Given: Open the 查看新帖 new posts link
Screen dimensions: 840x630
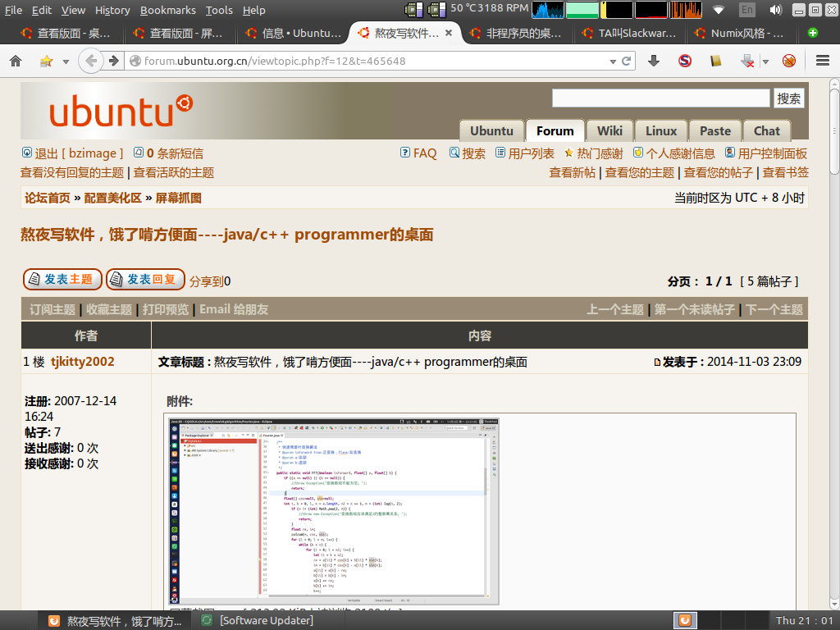Looking at the screenshot, I should [x=572, y=172].
